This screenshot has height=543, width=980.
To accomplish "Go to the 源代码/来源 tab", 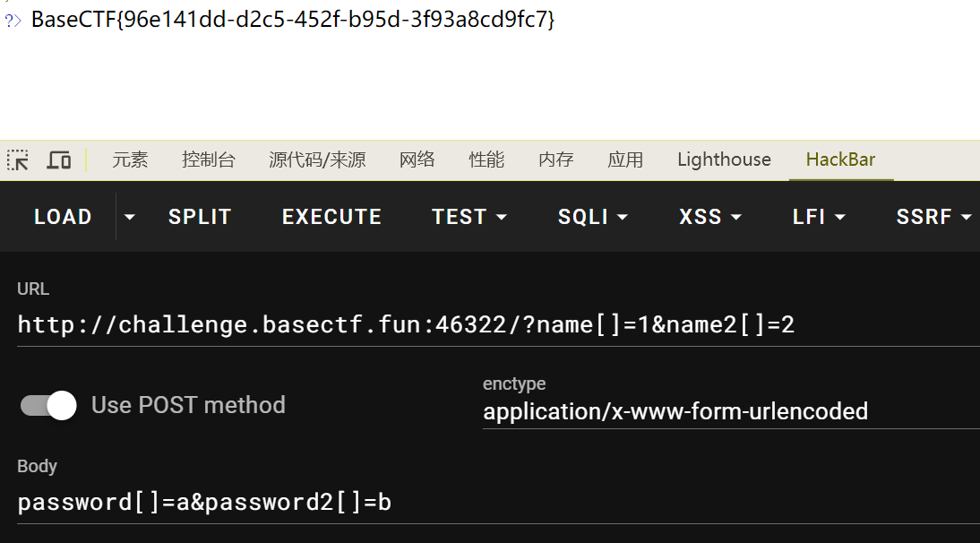I will [317, 160].
